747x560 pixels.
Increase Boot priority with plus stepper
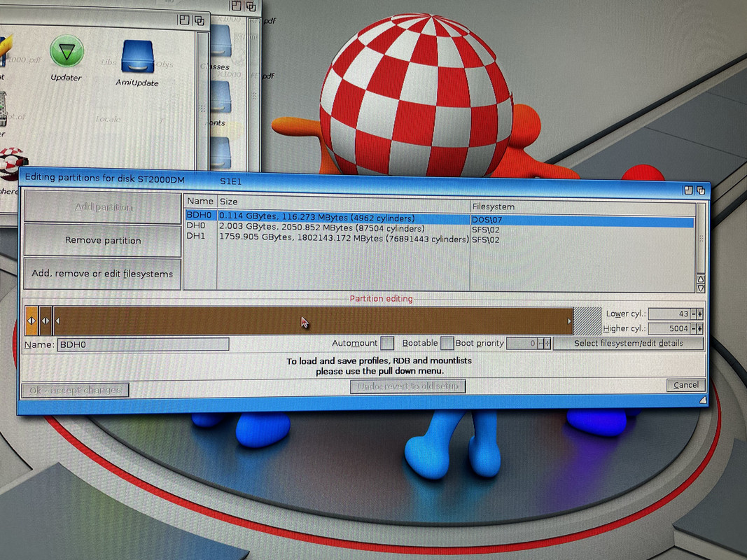(547, 343)
